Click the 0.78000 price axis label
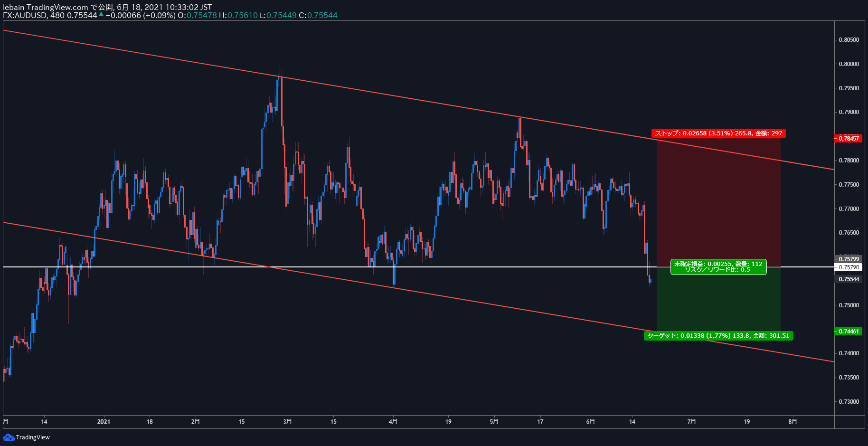The width and height of the screenshot is (868, 446). pos(849,161)
